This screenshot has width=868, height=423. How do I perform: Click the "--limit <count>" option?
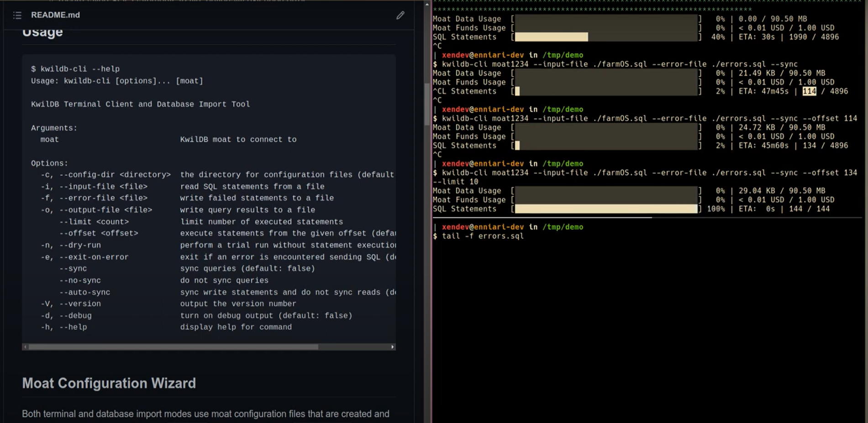point(94,222)
